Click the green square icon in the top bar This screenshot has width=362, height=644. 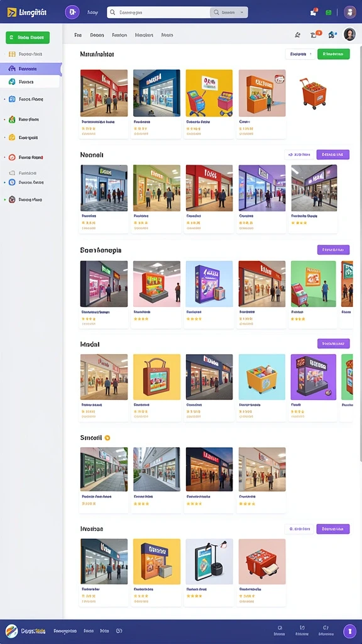pos(328,13)
